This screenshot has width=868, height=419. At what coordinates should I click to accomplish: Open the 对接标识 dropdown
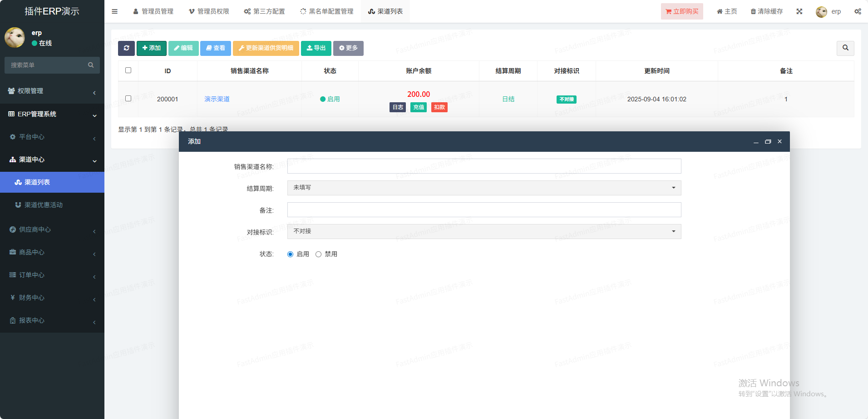484,231
